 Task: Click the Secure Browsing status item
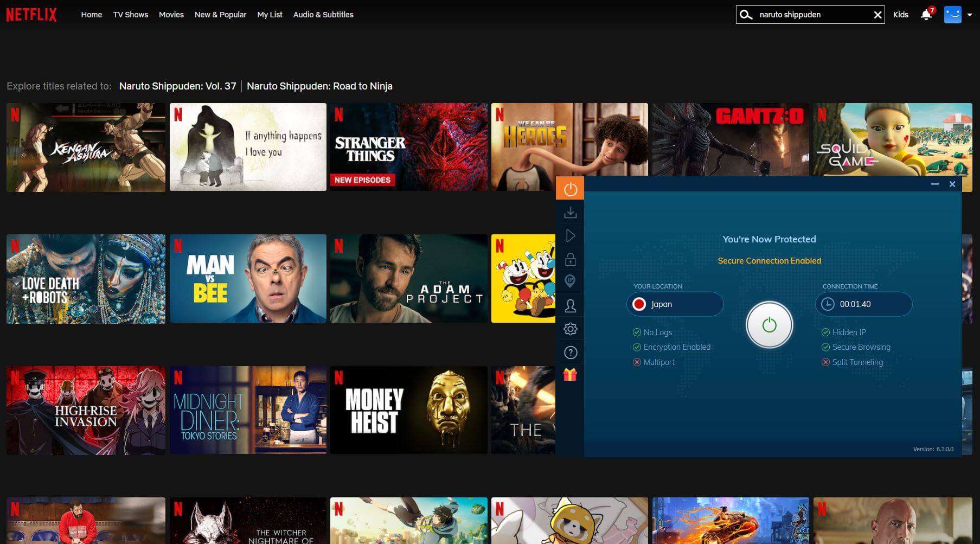856,347
